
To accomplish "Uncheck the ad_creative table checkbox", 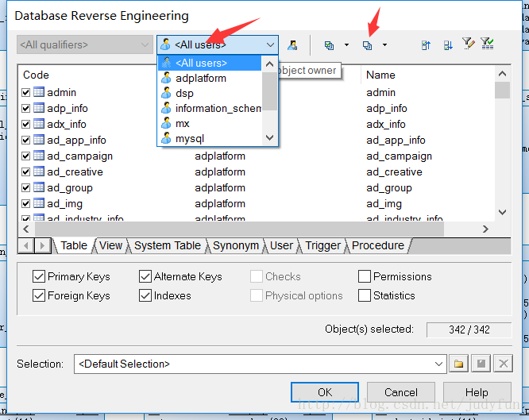I will 26,171.
